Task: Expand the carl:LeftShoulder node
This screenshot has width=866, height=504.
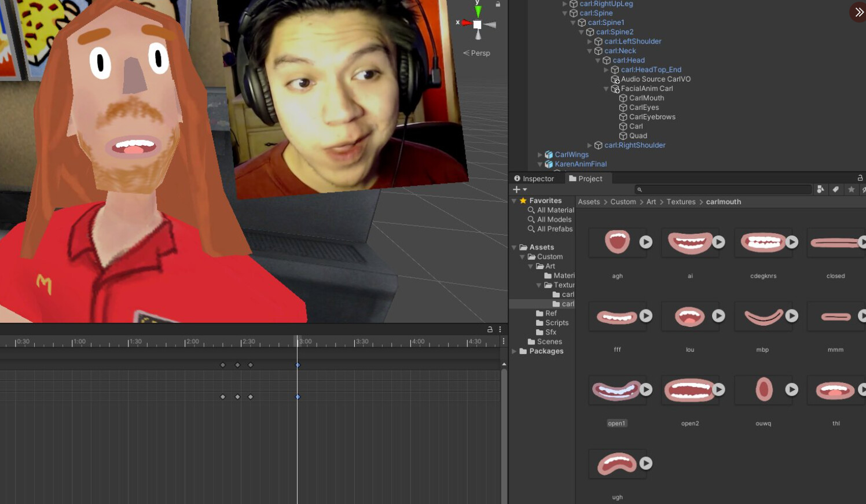Action: click(590, 41)
